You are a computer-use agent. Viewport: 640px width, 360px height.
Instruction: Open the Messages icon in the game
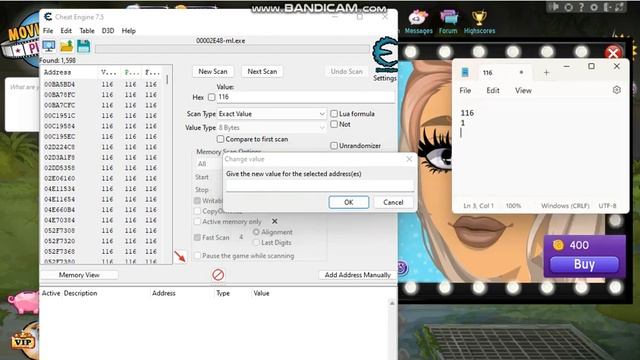tap(418, 22)
